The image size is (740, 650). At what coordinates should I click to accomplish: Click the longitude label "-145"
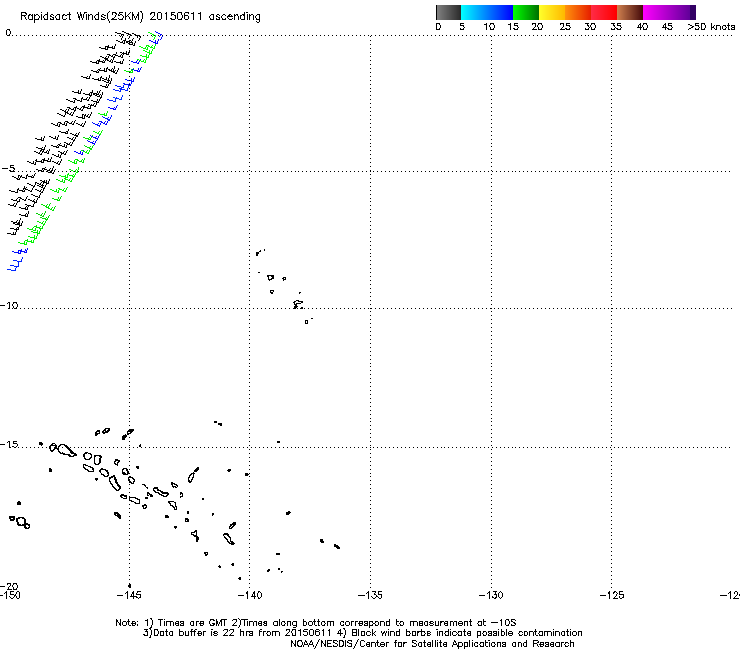click(129, 595)
